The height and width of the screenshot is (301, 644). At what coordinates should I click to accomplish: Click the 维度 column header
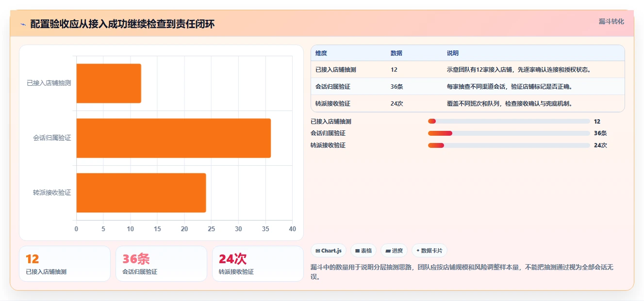321,53
